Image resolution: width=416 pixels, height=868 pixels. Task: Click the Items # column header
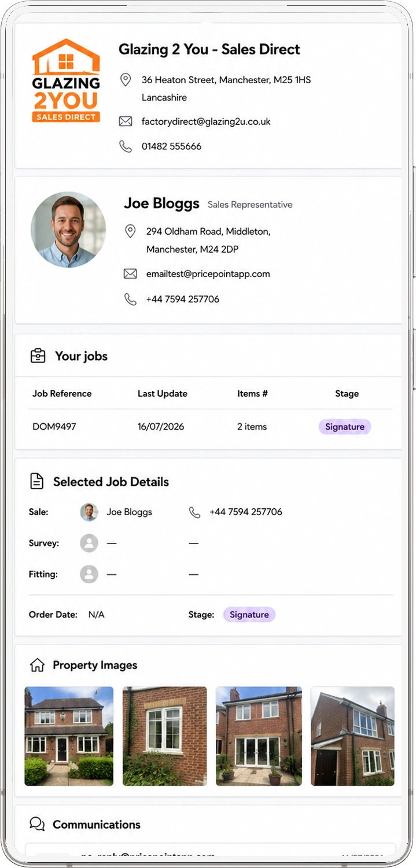coord(252,393)
